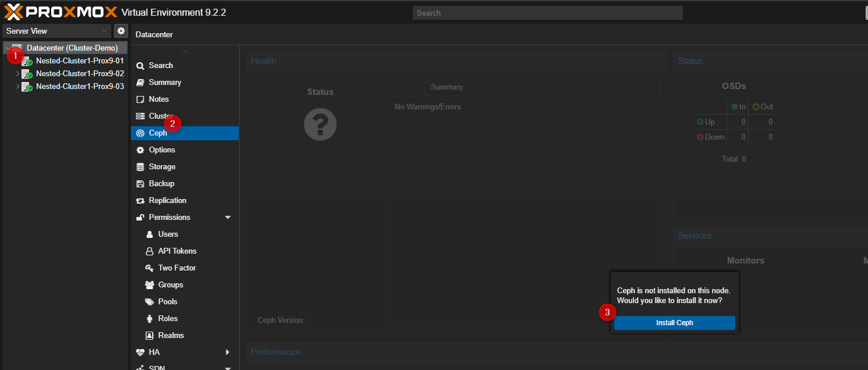Click the Cluster server icon
This screenshot has height=370, width=868.
point(140,116)
